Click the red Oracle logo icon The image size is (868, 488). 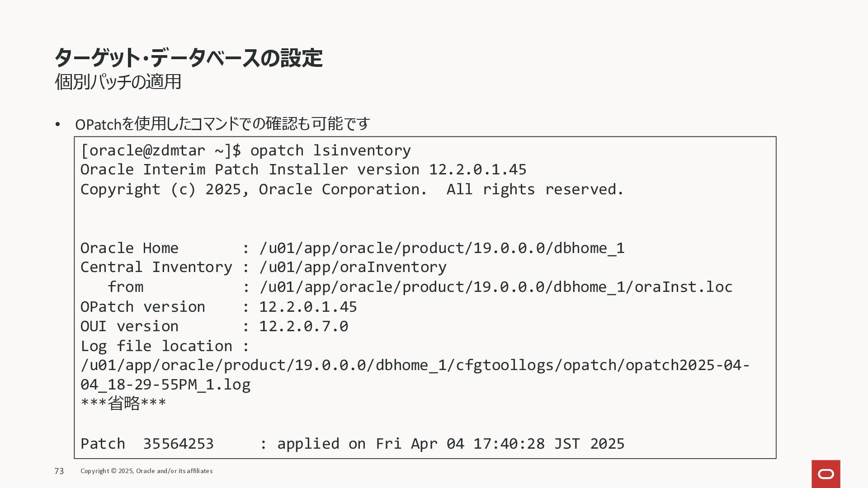click(x=826, y=474)
